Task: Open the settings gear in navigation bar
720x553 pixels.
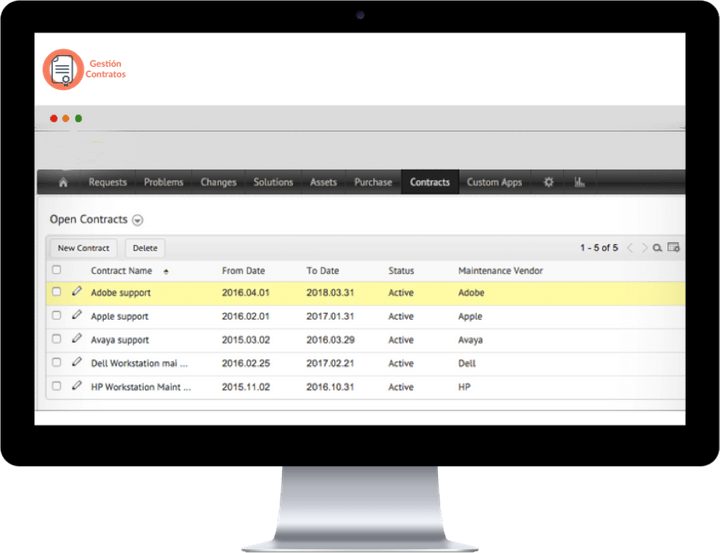Action: [548, 182]
